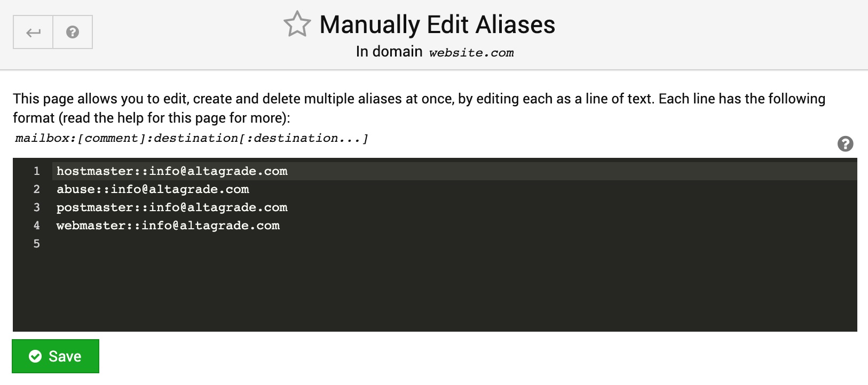
Task: Click the Manually Edit Aliases title
Action: click(x=437, y=25)
